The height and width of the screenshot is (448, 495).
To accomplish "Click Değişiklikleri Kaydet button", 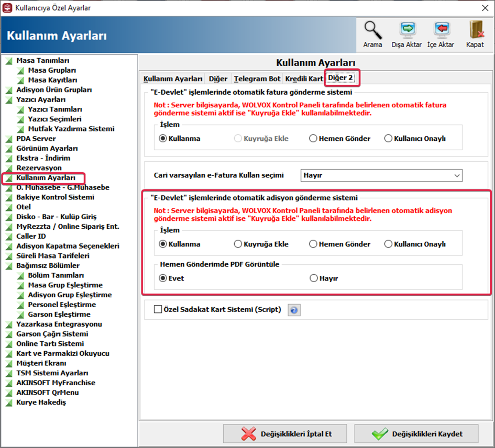I will pyautogui.click(x=416, y=434).
